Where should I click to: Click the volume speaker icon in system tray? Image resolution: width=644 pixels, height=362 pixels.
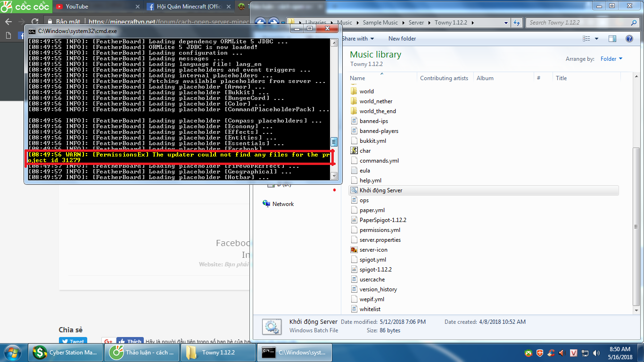[x=561, y=353]
